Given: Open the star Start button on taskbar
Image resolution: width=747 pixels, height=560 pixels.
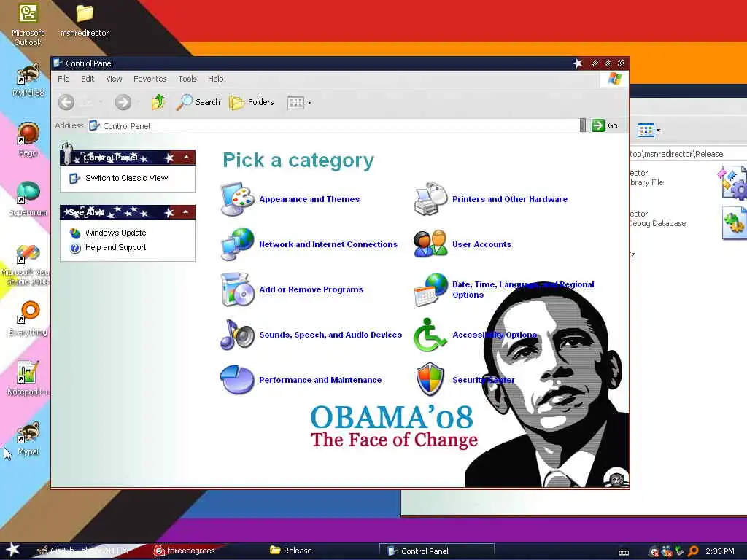Looking at the screenshot, I should pos(12,550).
